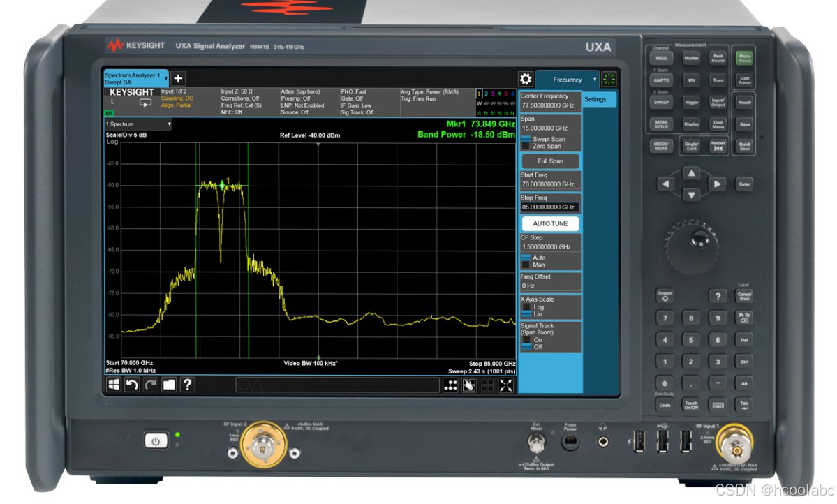Tap the hardware keyboard icon key
The image size is (837, 504).
tap(718, 406)
